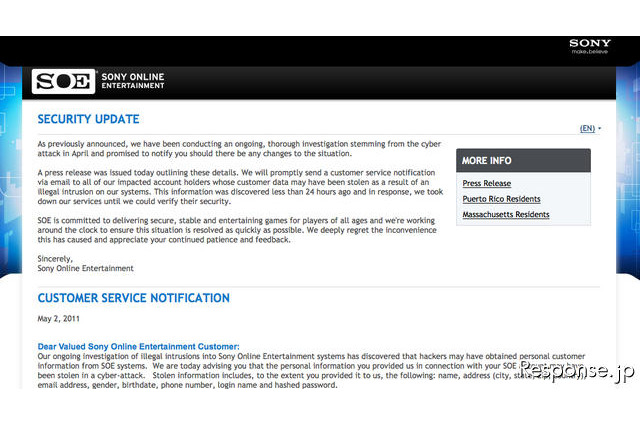Click the 'make.believe' tagline under Sony
This screenshot has height=426, width=640.
click(590, 54)
